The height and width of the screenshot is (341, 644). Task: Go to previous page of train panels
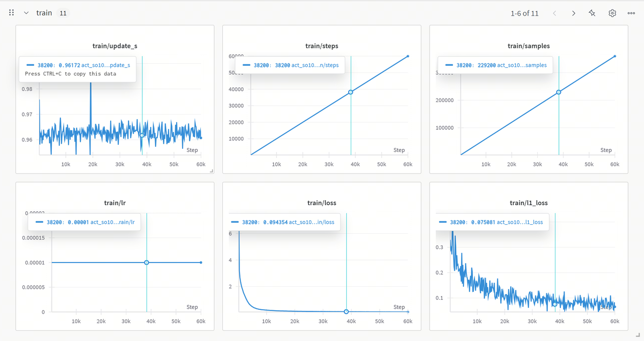554,13
